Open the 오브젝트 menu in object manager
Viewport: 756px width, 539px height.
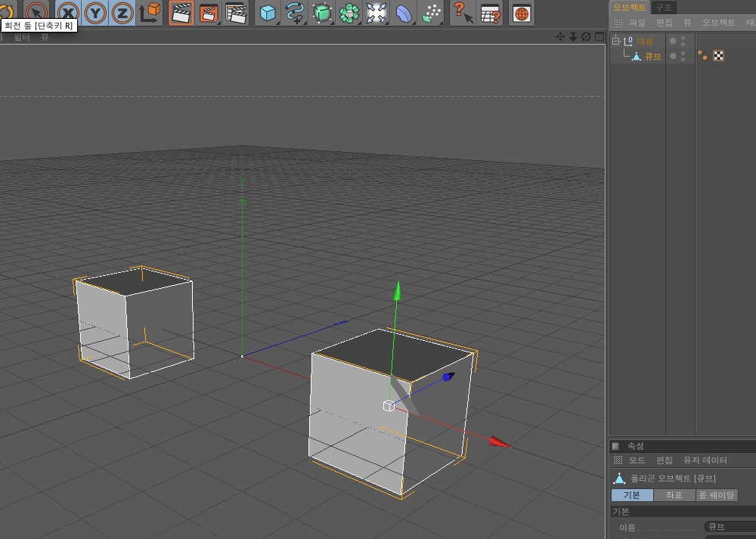718,23
